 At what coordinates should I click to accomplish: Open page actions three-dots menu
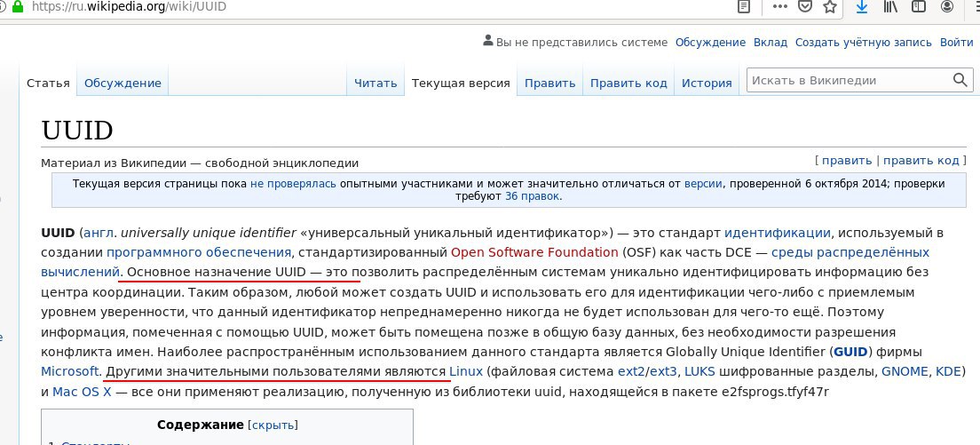780,7
